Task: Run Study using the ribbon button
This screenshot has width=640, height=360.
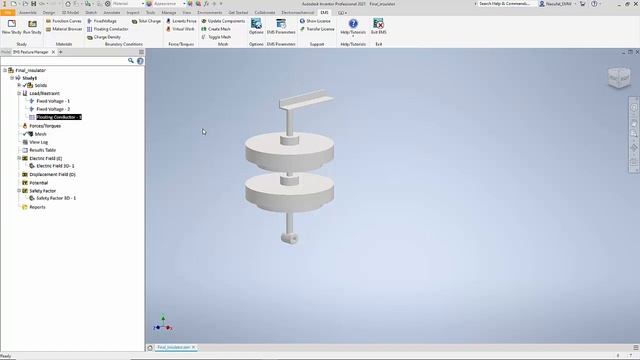Action: pos(32,27)
